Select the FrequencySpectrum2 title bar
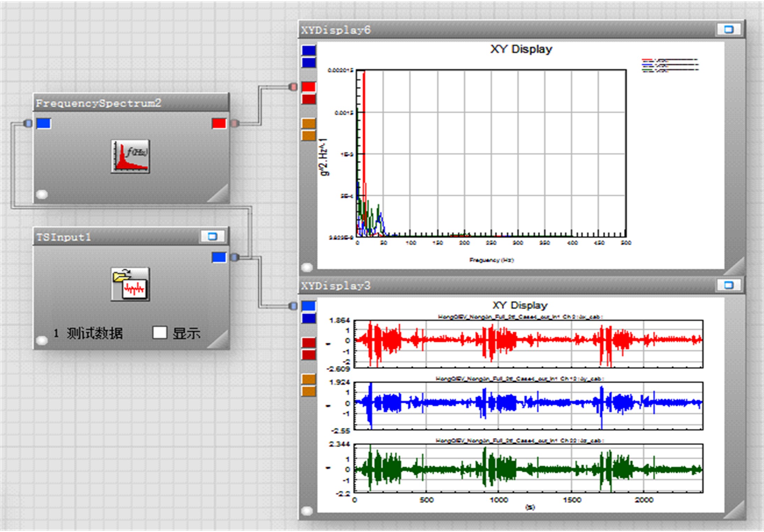The width and height of the screenshot is (764, 532). [x=131, y=103]
